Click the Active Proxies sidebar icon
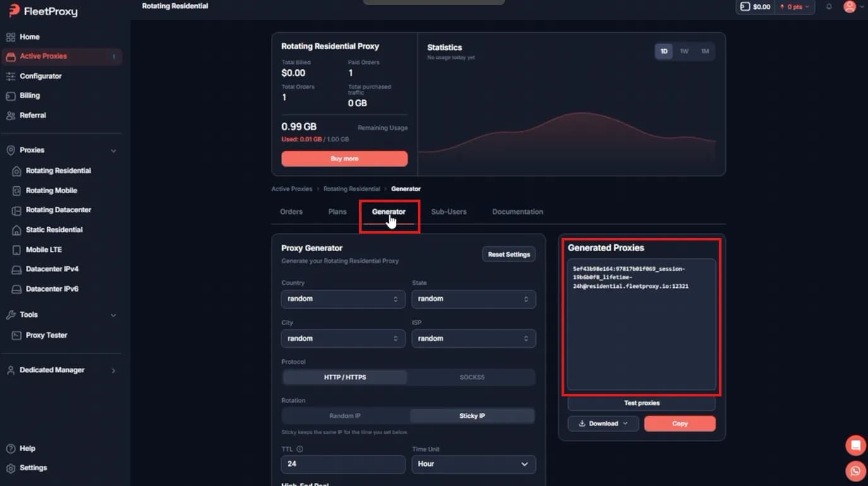This screenshot has height=486, width=868. pyautogui.click(x=11, y=57)
